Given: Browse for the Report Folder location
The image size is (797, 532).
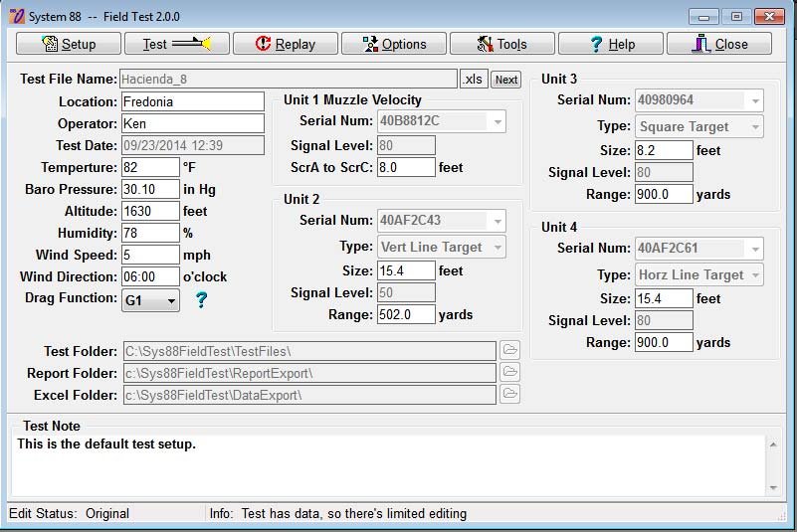Looking at the screenshot, I should pos(509,372).
